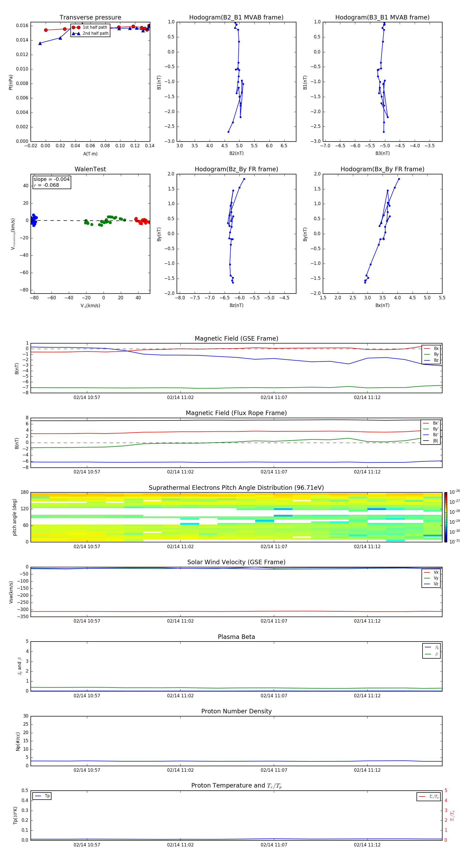Click the 'Bx(nT)' hodogram axis label
This screenshot has height=868, width=473.
382,306
